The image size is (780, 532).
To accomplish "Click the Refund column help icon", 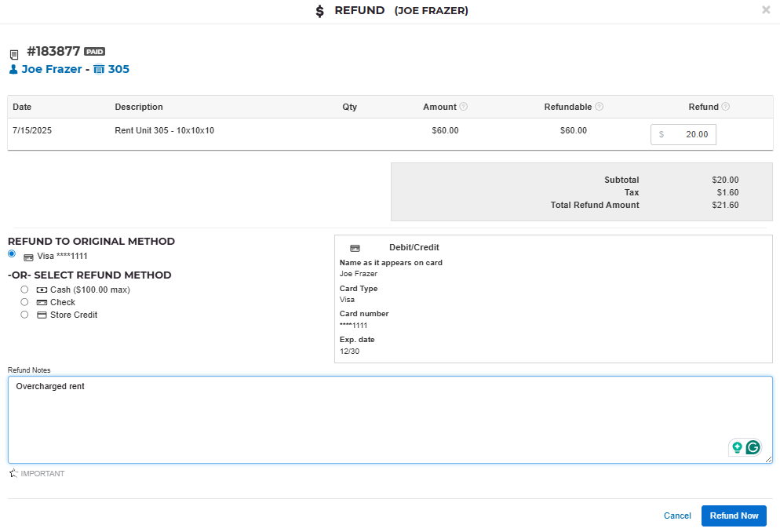I will pyautogui.click(x=726, y=107).
